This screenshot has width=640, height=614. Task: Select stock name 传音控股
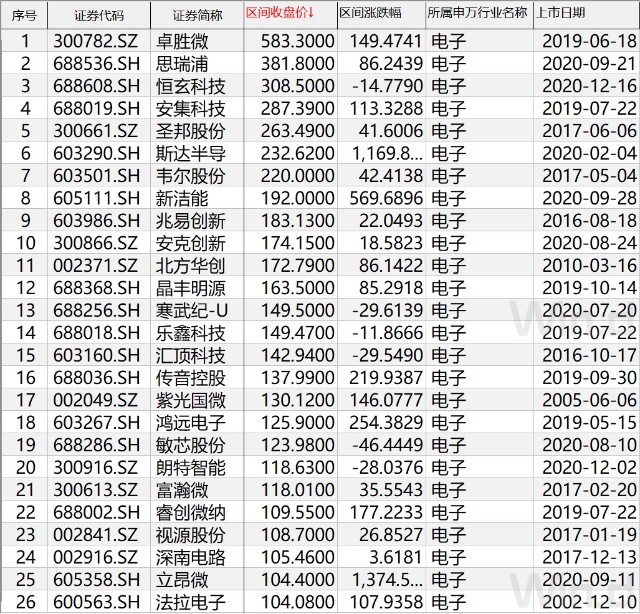coord(191,378)
